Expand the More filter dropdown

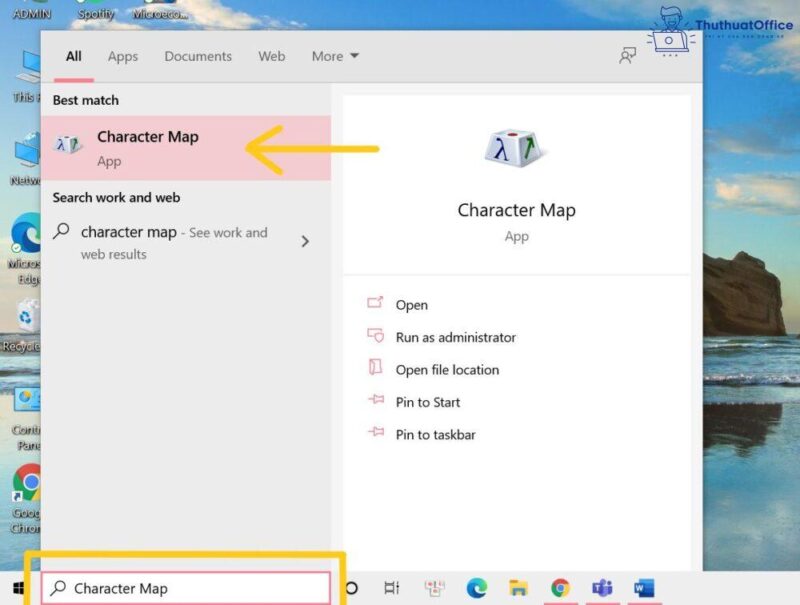tap(334, 56)
